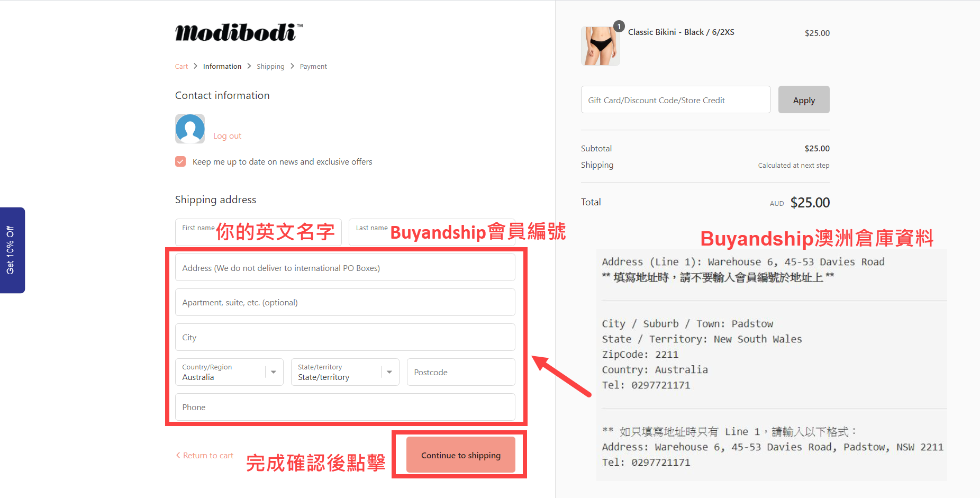Select the Shipping breadcrumb step
The width and height of the screenshot is (980, 498).
point(270,66)
